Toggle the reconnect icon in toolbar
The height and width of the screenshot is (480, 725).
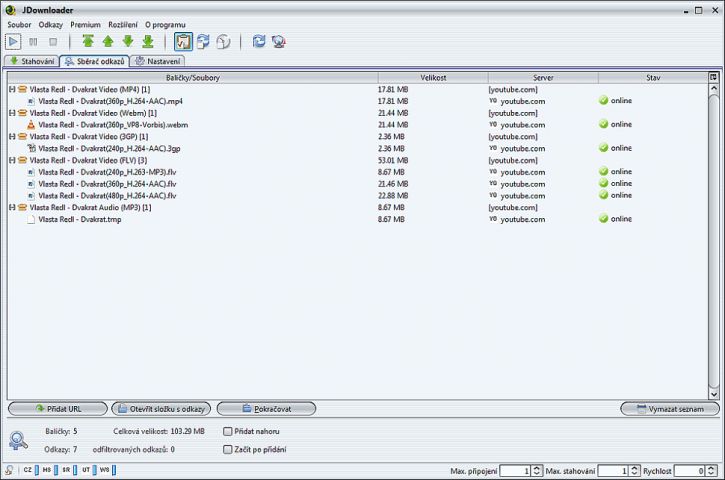tap(203, 42)
